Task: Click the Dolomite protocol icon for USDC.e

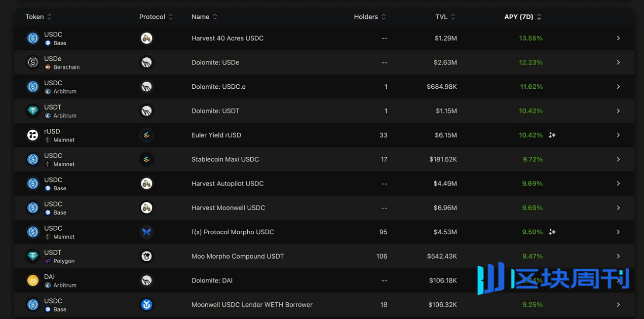Action: tap(146, 87)
